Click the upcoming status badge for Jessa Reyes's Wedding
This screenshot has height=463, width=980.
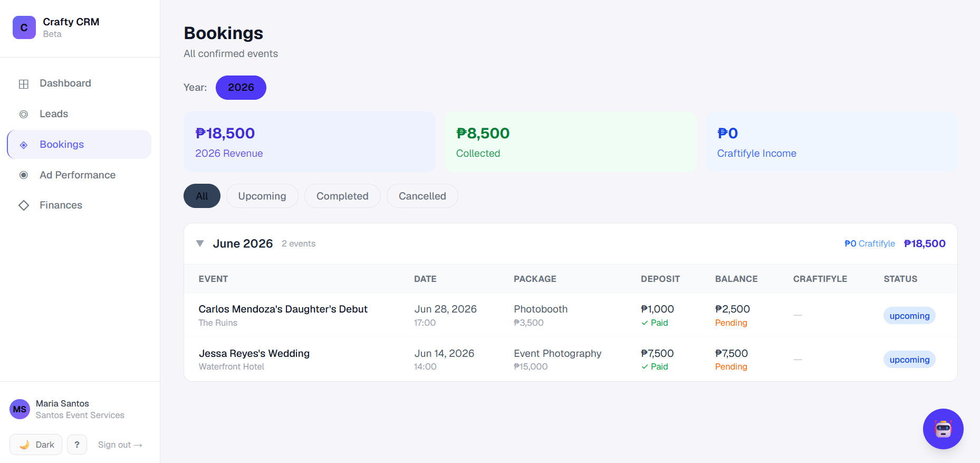pos(909,360)
